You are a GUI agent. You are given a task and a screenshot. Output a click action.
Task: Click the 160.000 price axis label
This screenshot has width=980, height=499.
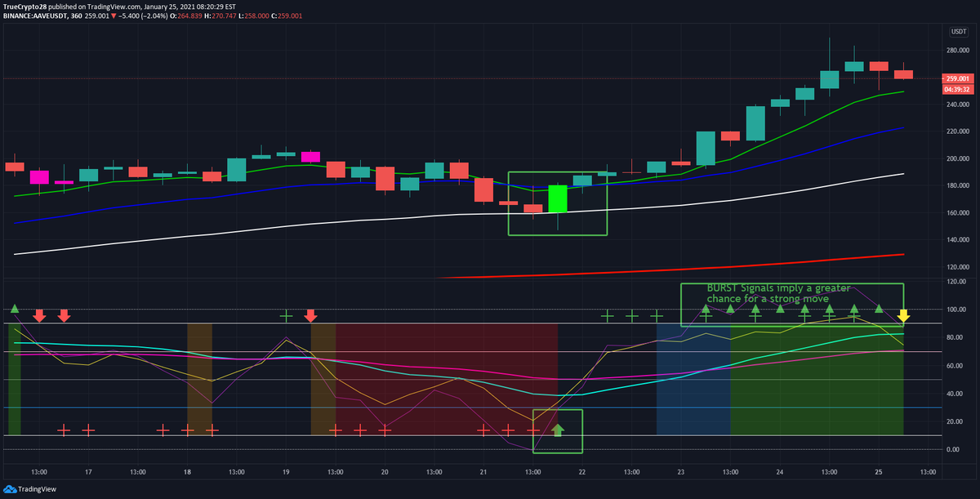pyautogui.click(x=958, y=213)
